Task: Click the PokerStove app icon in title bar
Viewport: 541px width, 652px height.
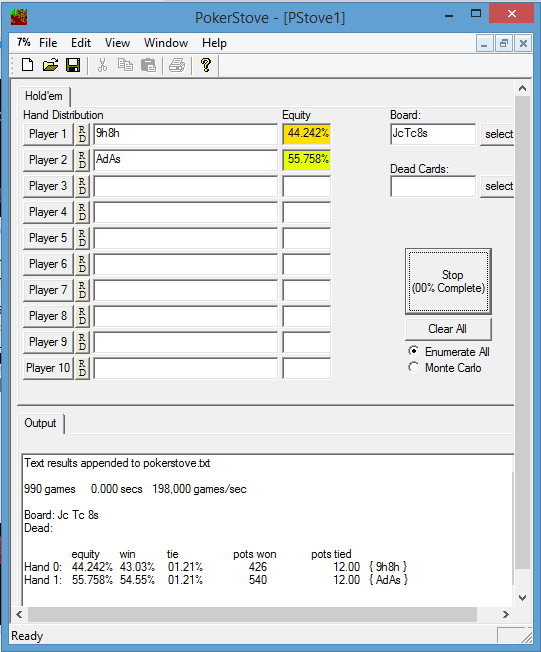Action: click(19, 17)
